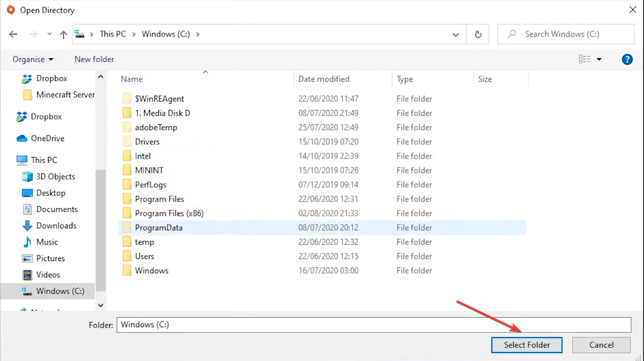Click the Search Windows (C:) field
The height and width of the screenshot is (361, 644).
point(566,34)
